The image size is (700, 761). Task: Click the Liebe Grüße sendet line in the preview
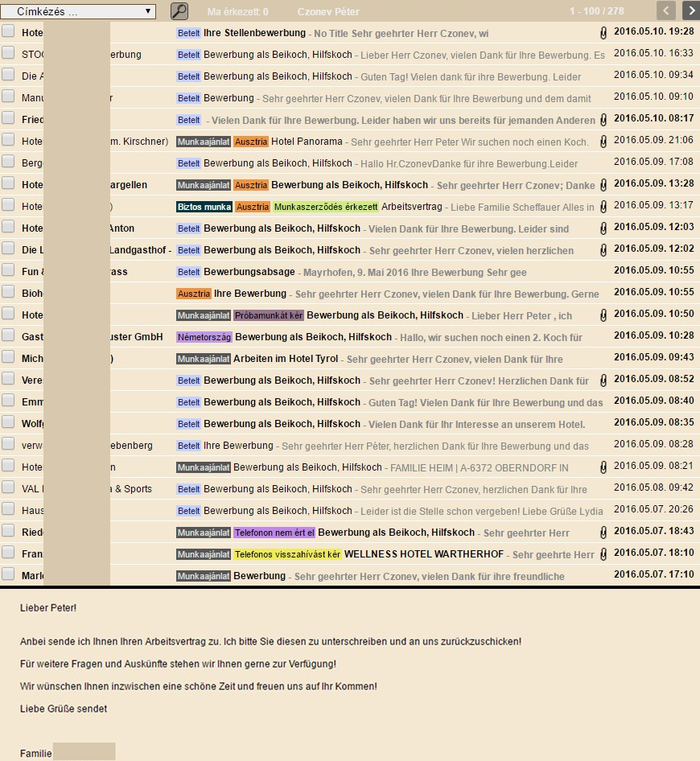coord(64,709)
